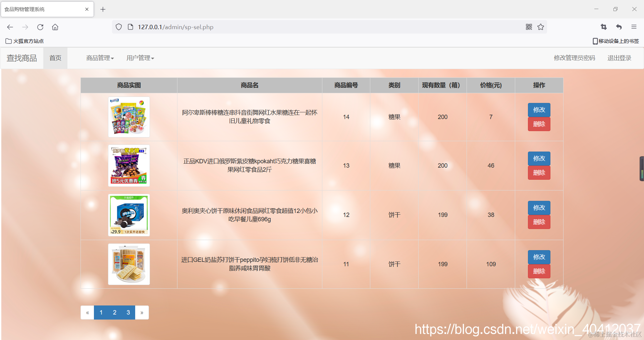Expand the 商品管理 dropdown menu
The width and height of the screenshot is (644, 340).
(x=100, y=58)
